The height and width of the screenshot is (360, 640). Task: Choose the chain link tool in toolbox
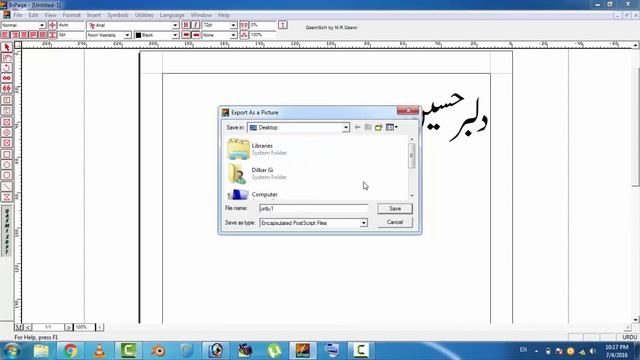(x=7, y=78)
